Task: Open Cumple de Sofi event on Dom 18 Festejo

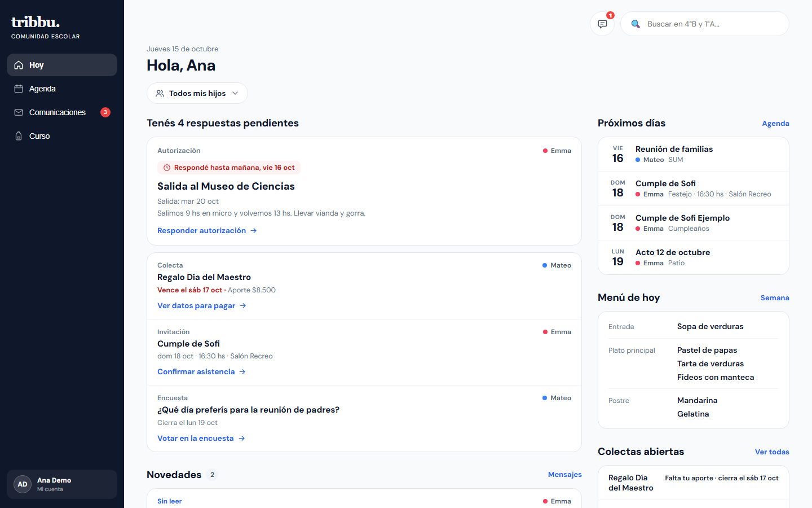Action: tap(694, 189)
